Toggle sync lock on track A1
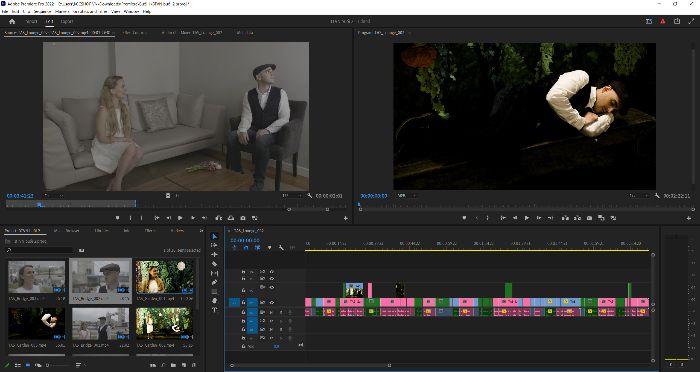 pos(262,312)
